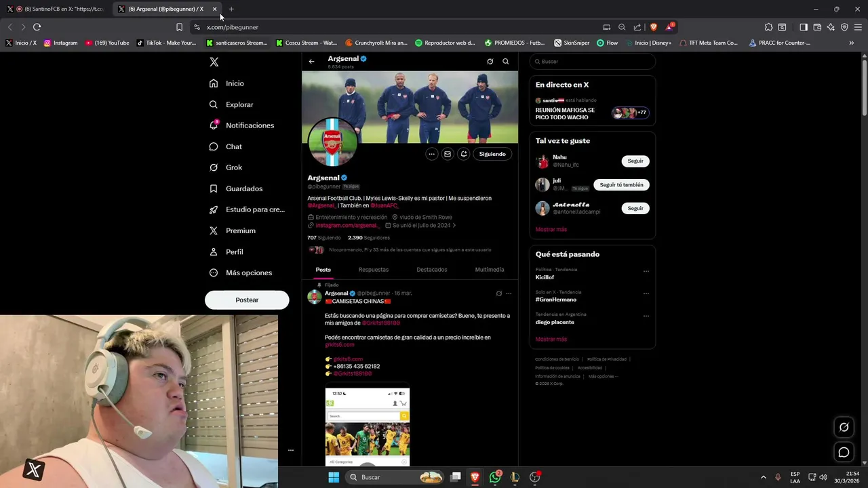View the 2.390 Seguidores list

click(x=369, y=238)
